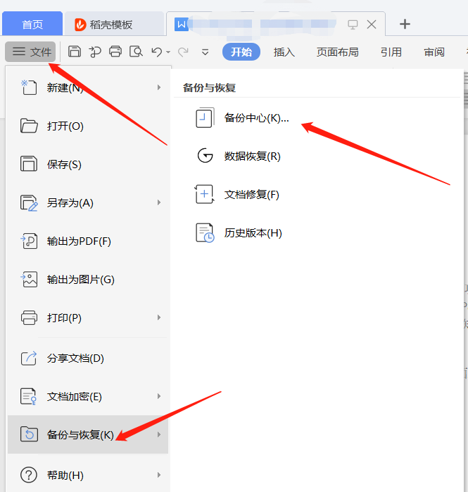The width and height of the screenshot is (468, 496).
Task: Expand the 新建(N) submenu arrow
Action: [159, 88]
